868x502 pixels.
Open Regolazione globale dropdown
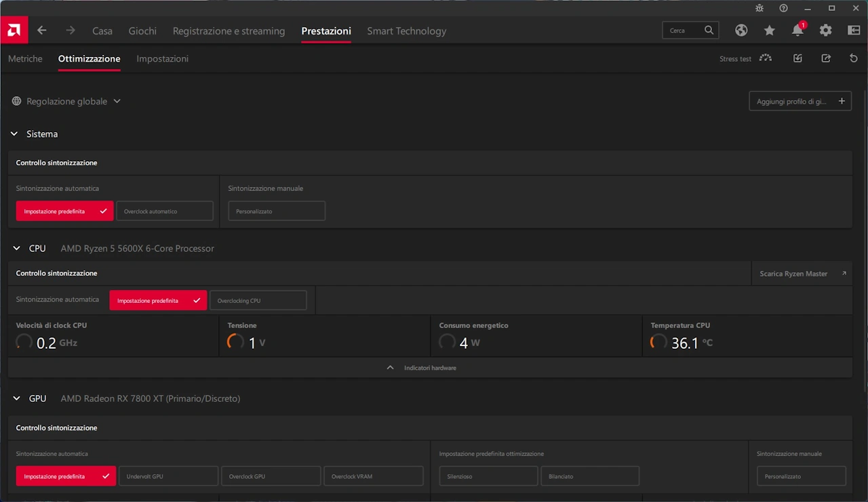tap(66, 101)
